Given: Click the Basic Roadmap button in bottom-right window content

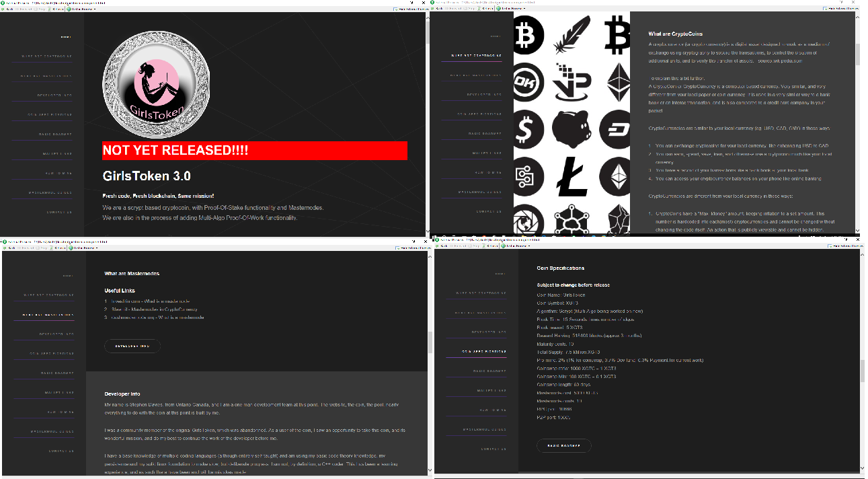Looking at the screenshot, I should (x=563, y=445).
